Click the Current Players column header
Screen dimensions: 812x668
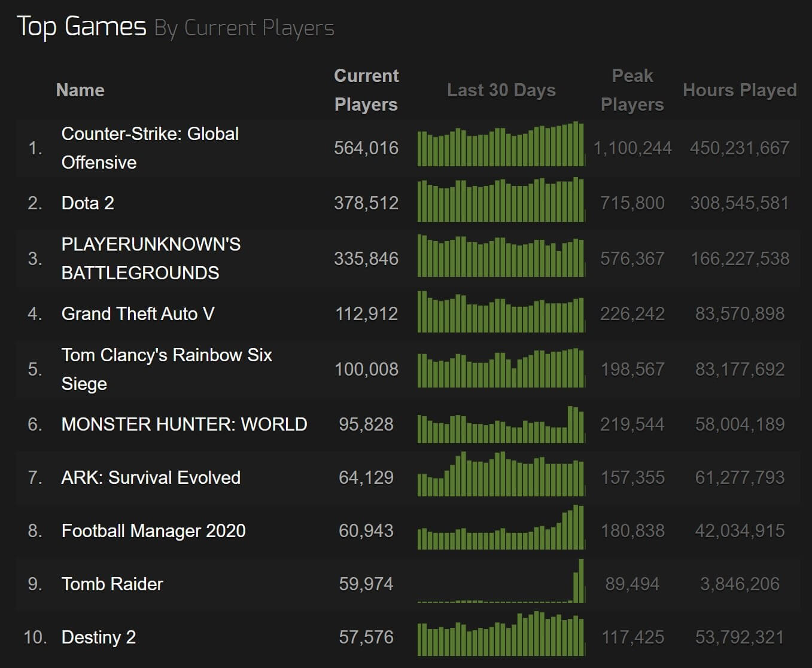(x=366, y=90)
